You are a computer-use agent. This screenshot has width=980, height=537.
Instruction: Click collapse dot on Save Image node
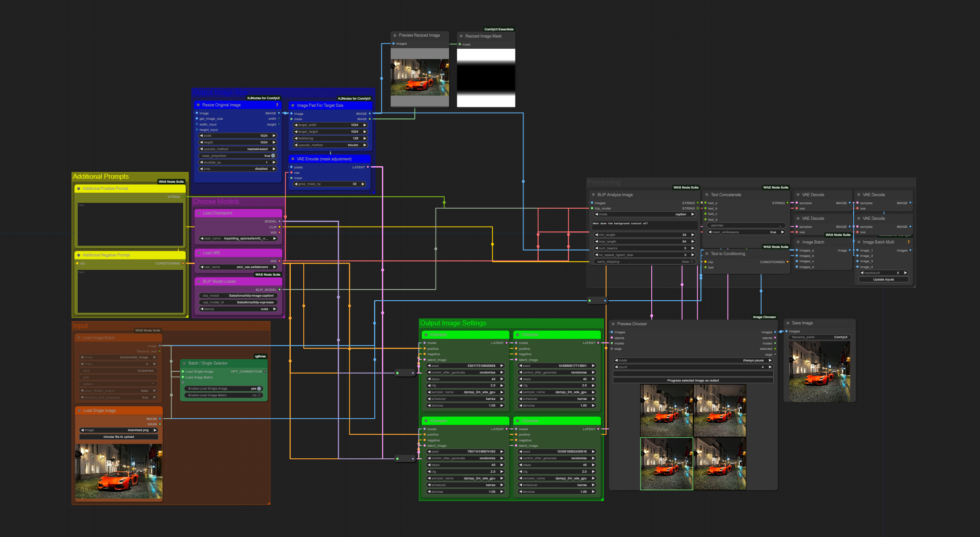pyautogui.click(x=788, y=323)
